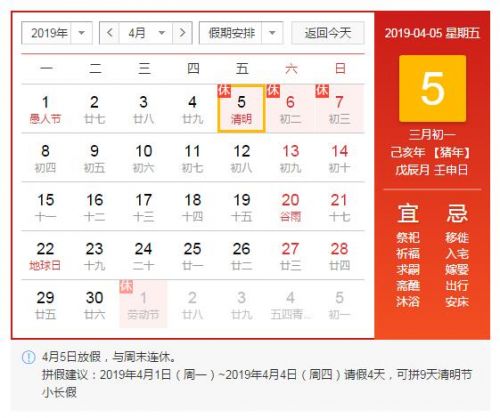The height and width of the screenshot is (418, 500).
Task: Select April 6 初二
Action: [x=290, y=109]
